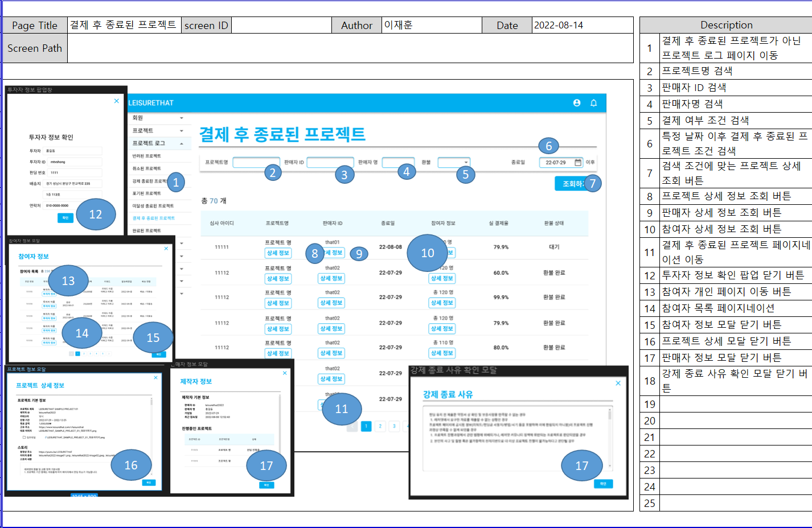Click the 심사 아이디 column header

[x=222, y=223]
